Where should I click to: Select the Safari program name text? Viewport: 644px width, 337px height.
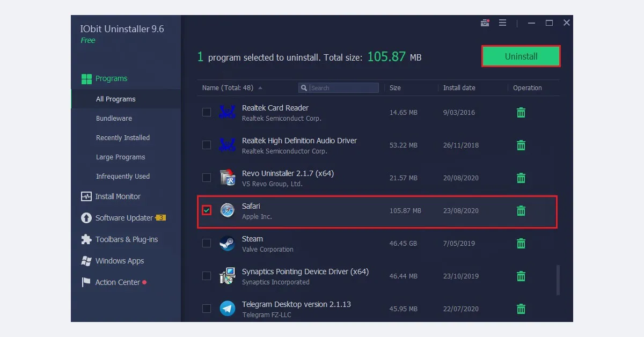[251, 206]
